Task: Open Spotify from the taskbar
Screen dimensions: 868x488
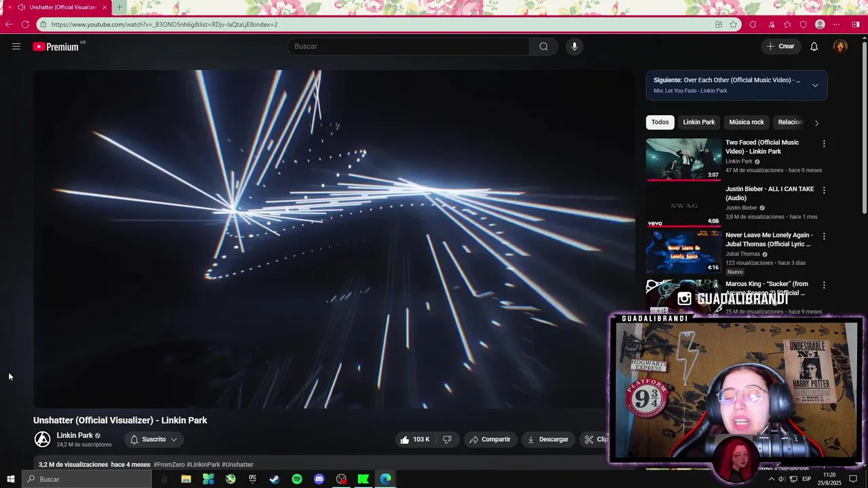Action: pos(297,479)
